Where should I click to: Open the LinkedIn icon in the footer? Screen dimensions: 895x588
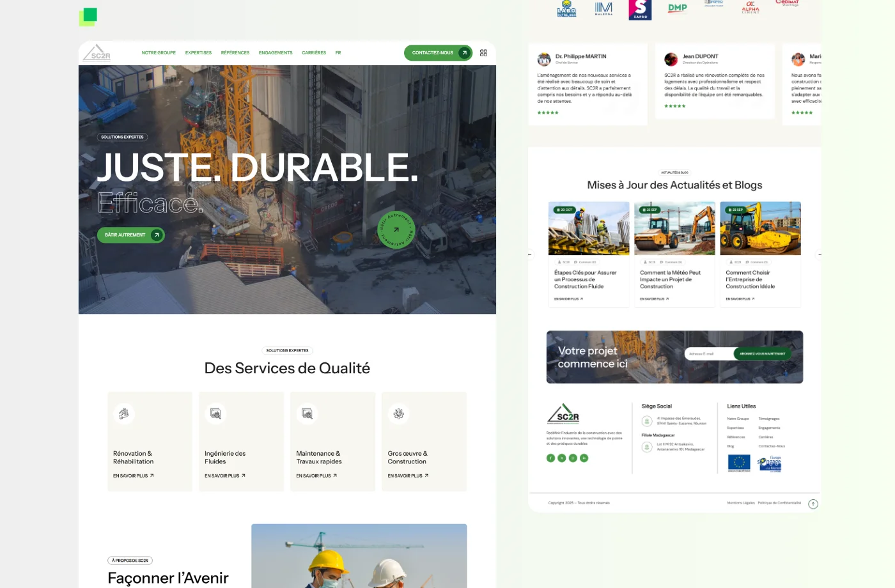pos(584,458)
